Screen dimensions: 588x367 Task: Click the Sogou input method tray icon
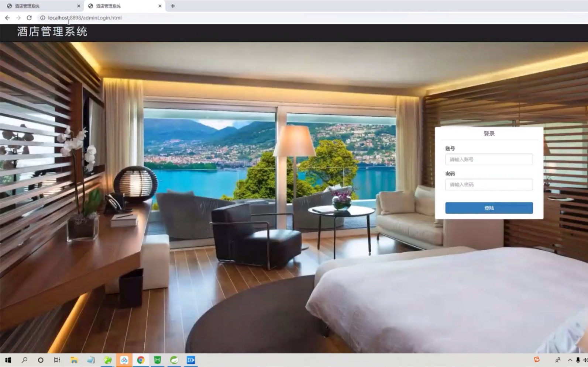(537, 359)
